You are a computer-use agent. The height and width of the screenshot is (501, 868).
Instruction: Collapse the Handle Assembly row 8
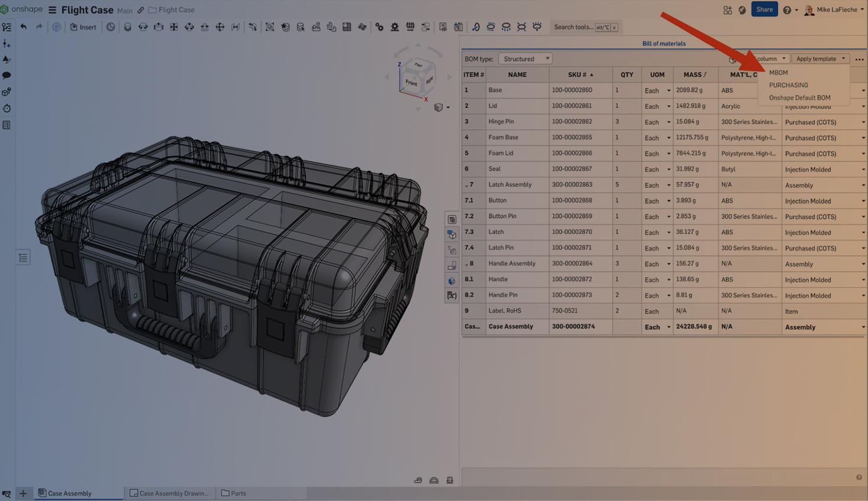coord(466,264)
